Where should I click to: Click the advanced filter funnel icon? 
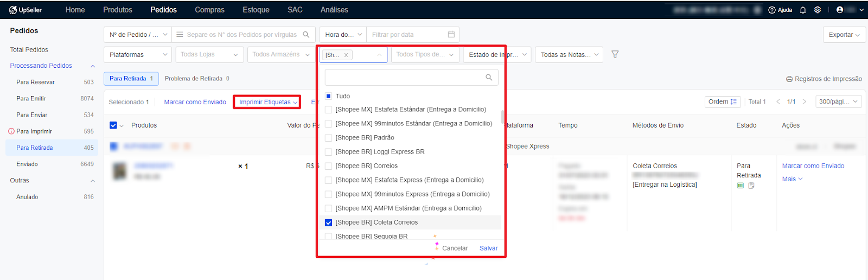click(615, 54)
